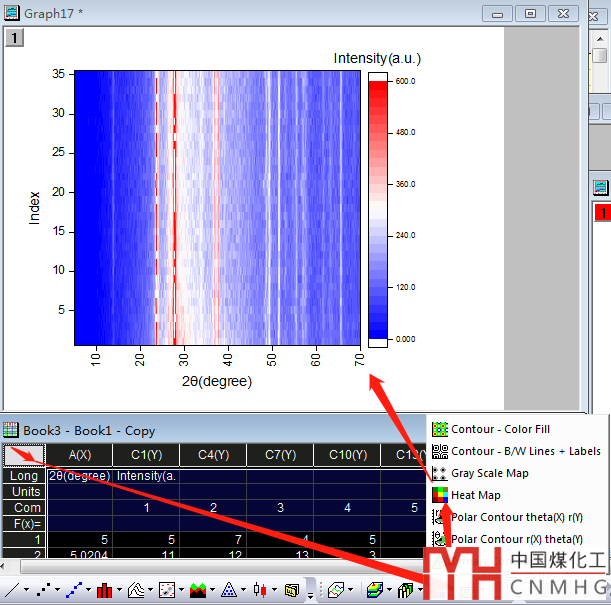Expand dropdown arrow next to Stock plot icon
This screenshot has height=605, width=611.
[x=274, y=591]
